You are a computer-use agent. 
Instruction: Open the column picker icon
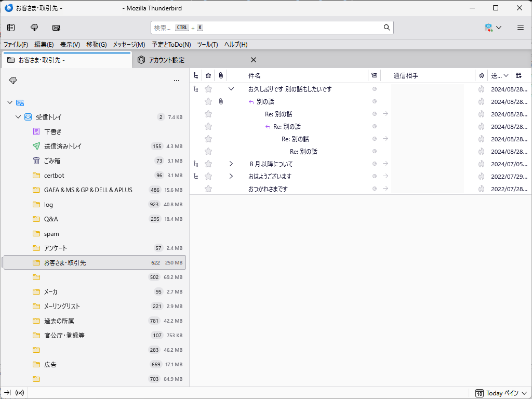(519, 75)
